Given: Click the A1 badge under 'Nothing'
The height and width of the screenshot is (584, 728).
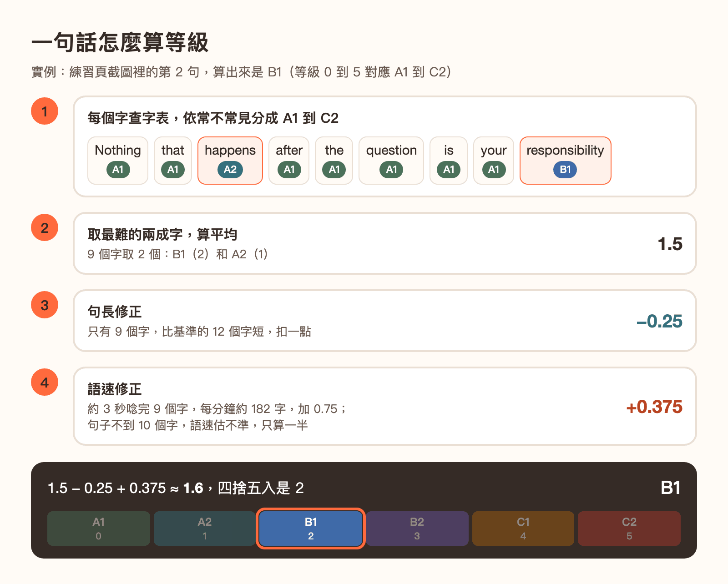Looking at the screenshot, I should coord(118,170).
